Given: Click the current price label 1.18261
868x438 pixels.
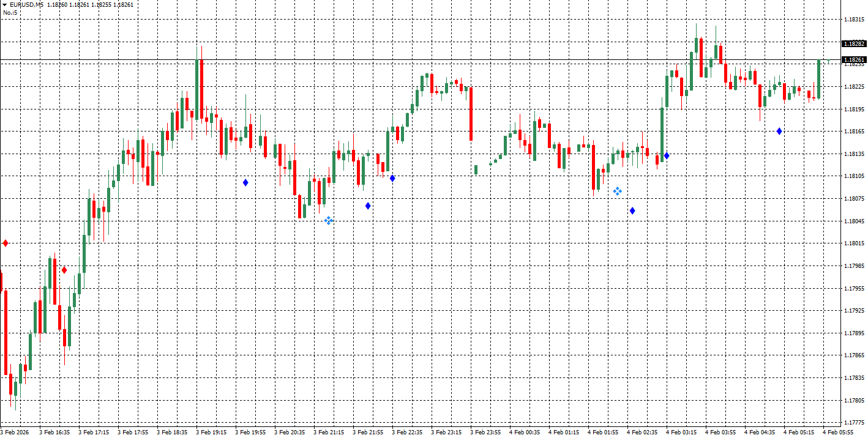Looking at the screenshot, I should coord(853,60).
